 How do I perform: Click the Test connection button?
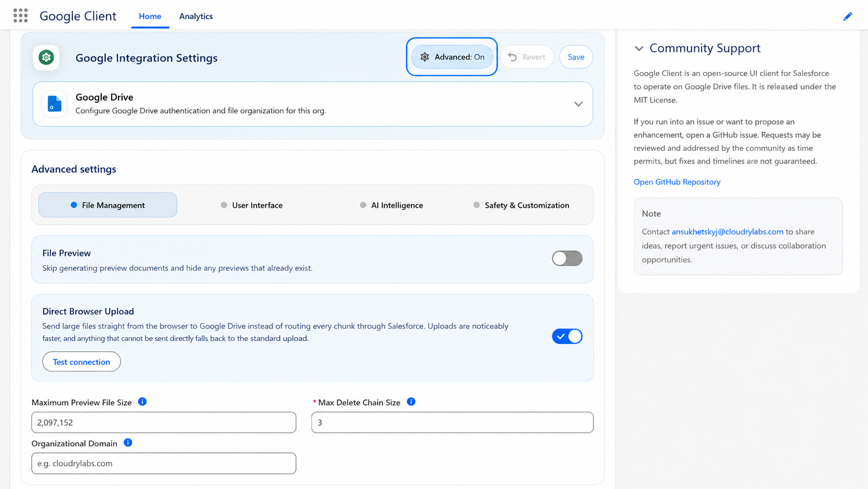click(82, 362)
